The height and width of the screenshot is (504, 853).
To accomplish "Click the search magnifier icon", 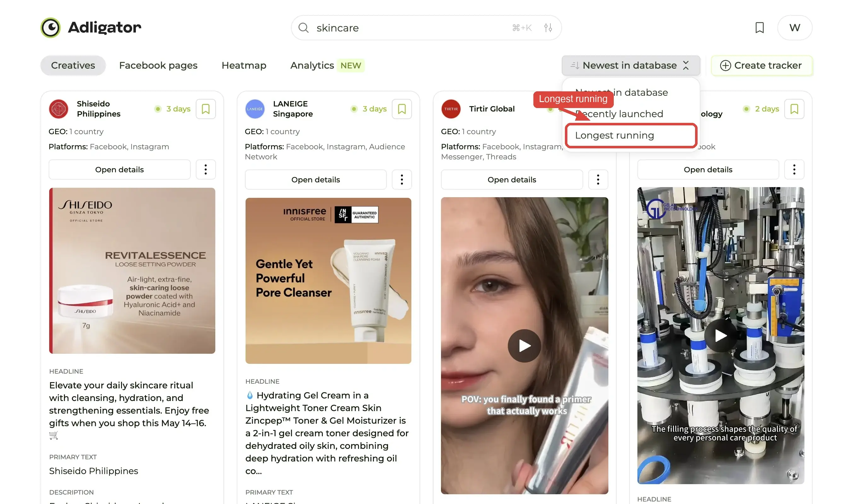I will [304, 28].
